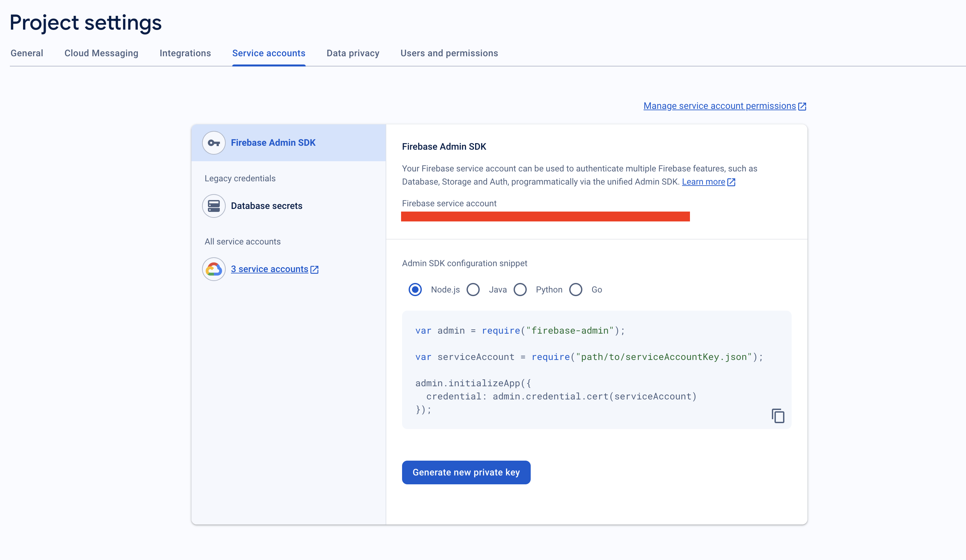Image resolution: width=966 pixels, height=560 pixels.
Task: Click the Project settings heading
Action: [86, 22]
